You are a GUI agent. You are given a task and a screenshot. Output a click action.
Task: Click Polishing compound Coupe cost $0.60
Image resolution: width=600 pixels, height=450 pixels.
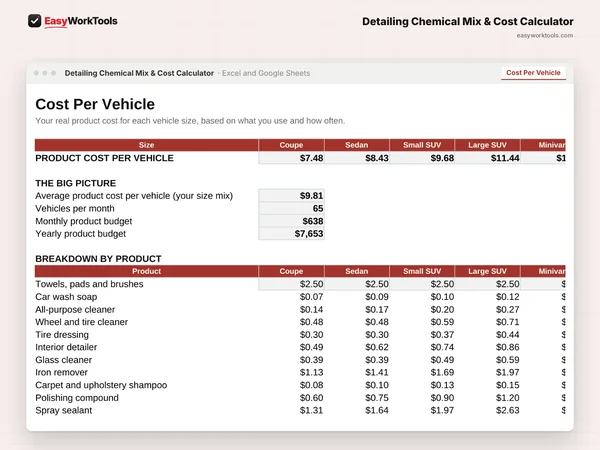tap(311, 398)
